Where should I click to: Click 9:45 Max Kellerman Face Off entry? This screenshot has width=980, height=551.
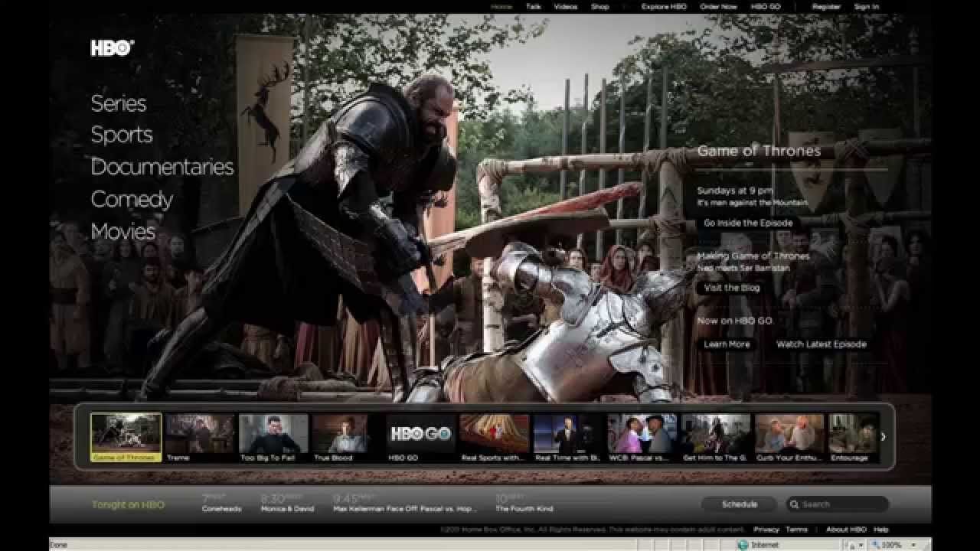pos(404,503)
